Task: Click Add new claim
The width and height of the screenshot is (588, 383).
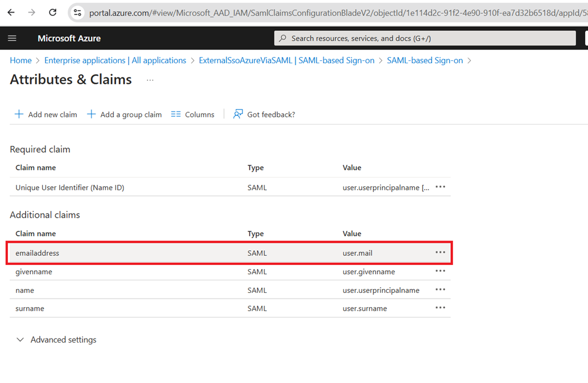Action: (x=46, y=115)
